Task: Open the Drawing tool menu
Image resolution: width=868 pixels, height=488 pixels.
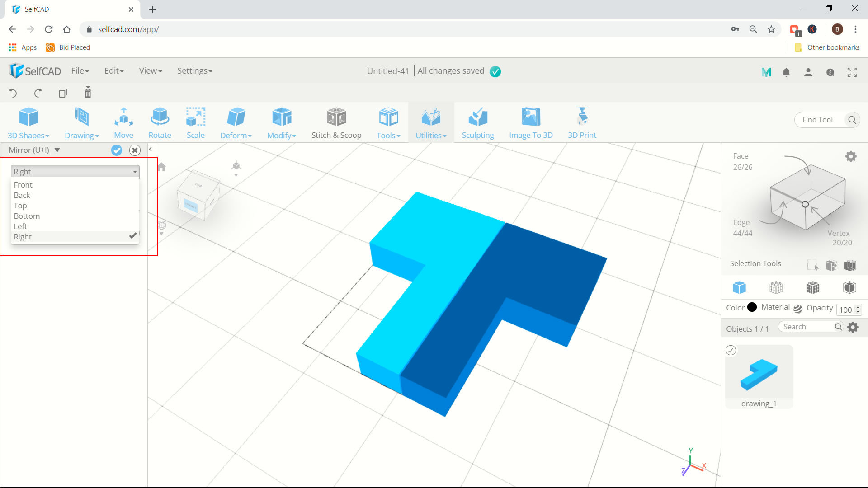Action: coord(81,123)
